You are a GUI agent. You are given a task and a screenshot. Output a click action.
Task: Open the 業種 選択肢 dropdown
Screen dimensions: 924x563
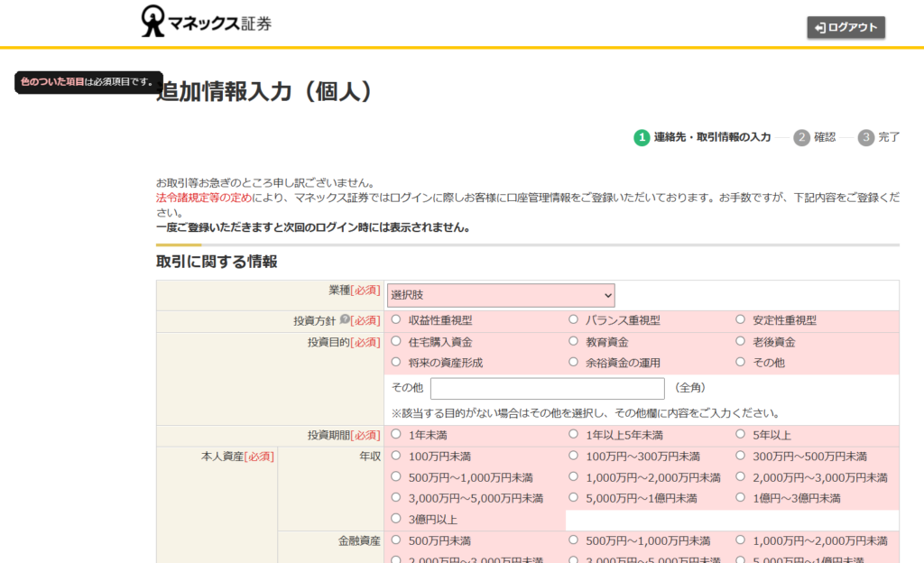click(501, 295)
